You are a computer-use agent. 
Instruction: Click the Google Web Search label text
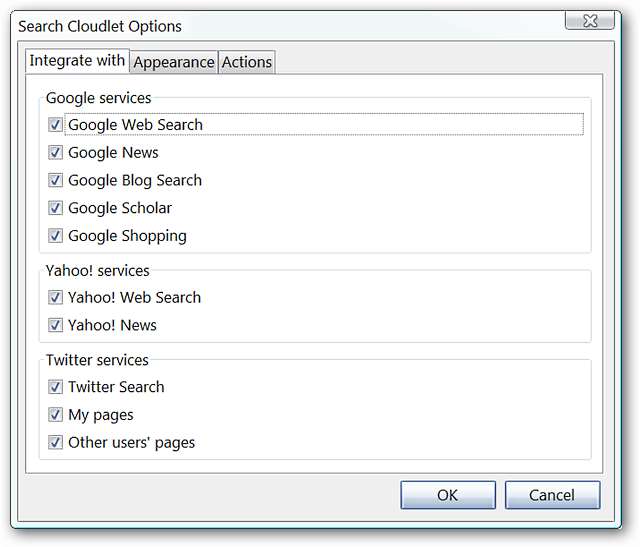135,125
